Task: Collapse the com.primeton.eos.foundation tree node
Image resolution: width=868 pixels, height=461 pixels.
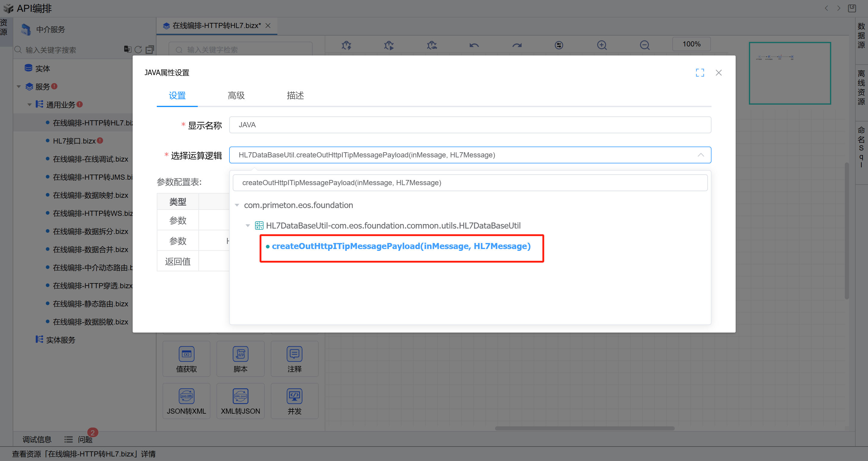Action: pyautogui.click(x=237, y=205)
